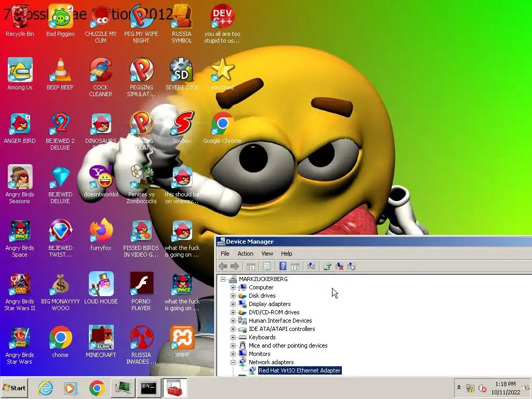Image resolution: width=532 pixels, height=399 pixels.
Task: Open Internet Explorer from the taskbar
Action: 46,388
